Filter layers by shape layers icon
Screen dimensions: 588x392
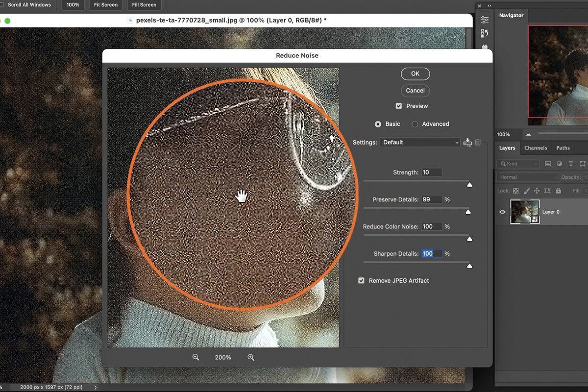pos(583,164)
